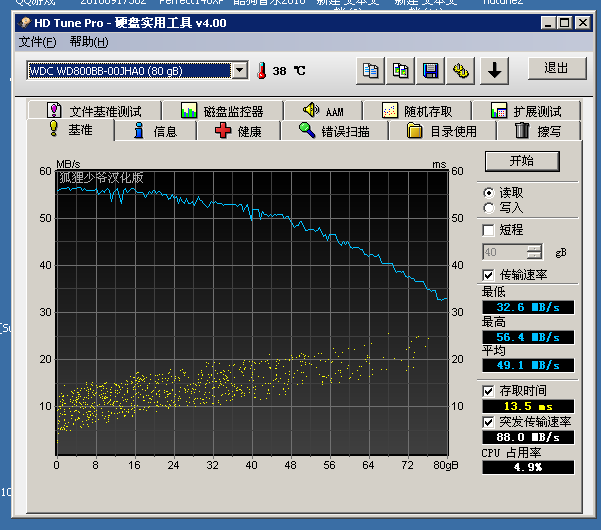601x530 pixels.
Task: Switch to the AAM tab
Action: pyautogui.click(x=323, y=111)
